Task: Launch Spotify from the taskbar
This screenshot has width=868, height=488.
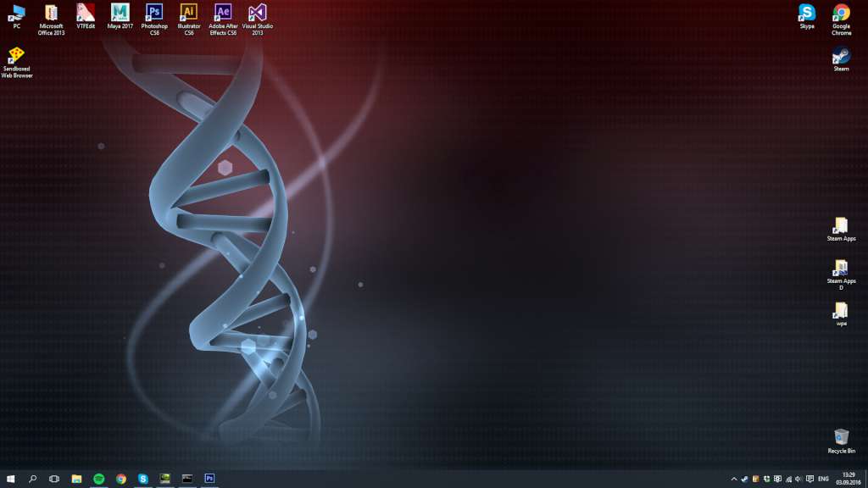Action: (x=99, y=479)
